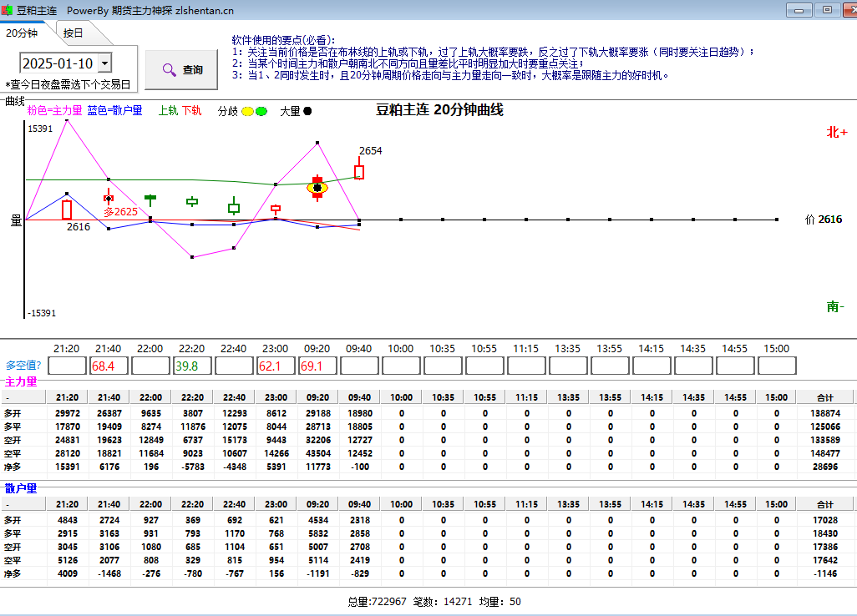Viewport: 857px width, 616px height.
Task: Click the 69.1 value box under 09:20
Action: point(317,366)
